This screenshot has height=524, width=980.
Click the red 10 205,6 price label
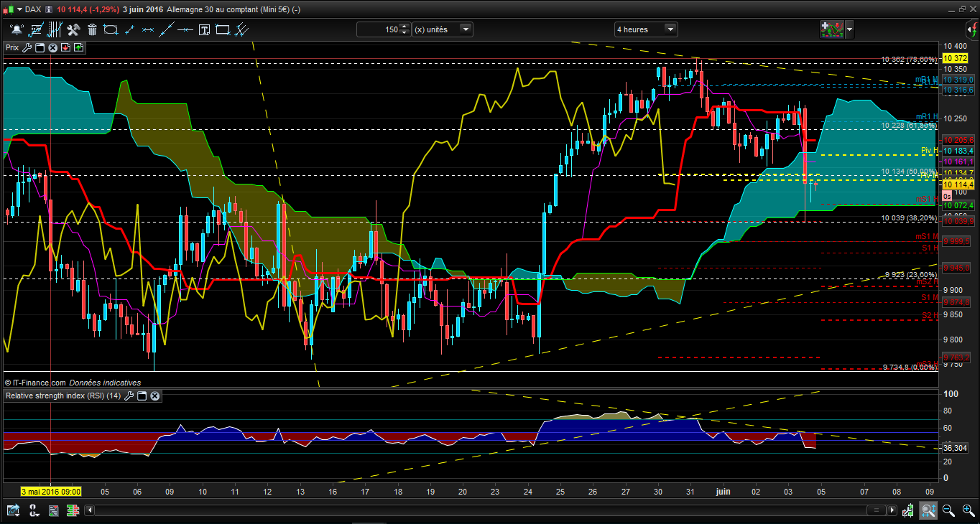pyautogui.click(x=958, y=140)
